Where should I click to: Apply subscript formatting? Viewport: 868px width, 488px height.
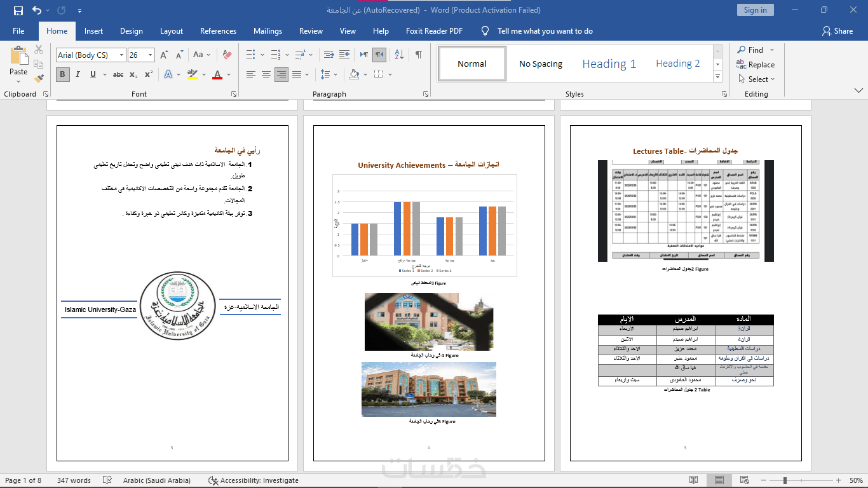[x=133, y=74]
